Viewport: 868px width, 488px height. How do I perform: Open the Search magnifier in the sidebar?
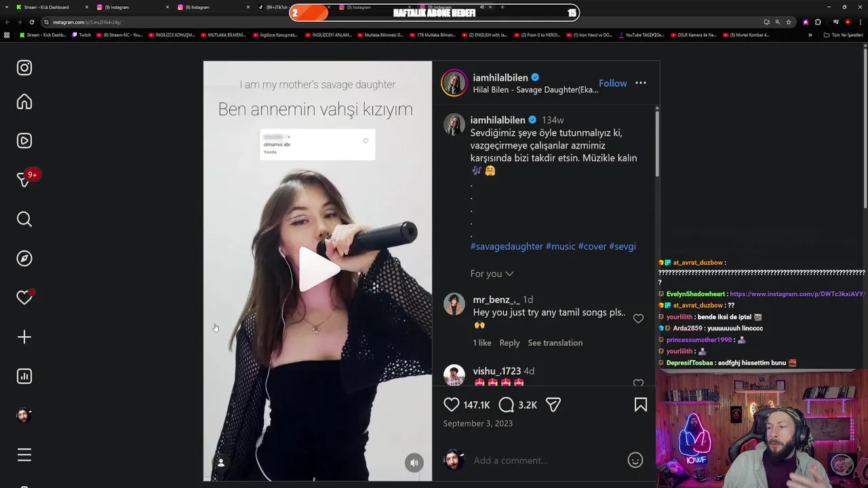(x=24, y=219)
